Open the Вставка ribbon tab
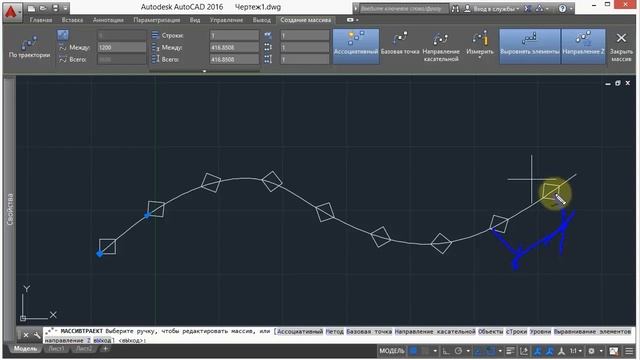 (x=72, y=20)
